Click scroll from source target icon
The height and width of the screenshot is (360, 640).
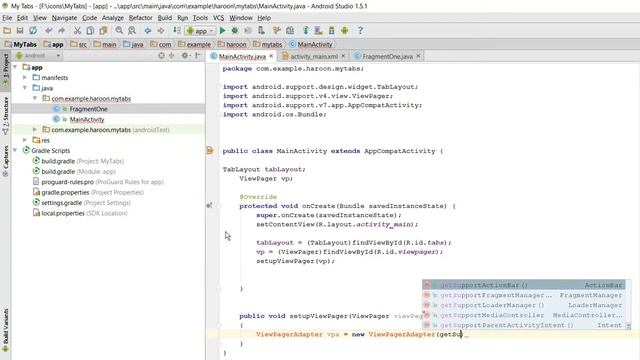point(161,56)
